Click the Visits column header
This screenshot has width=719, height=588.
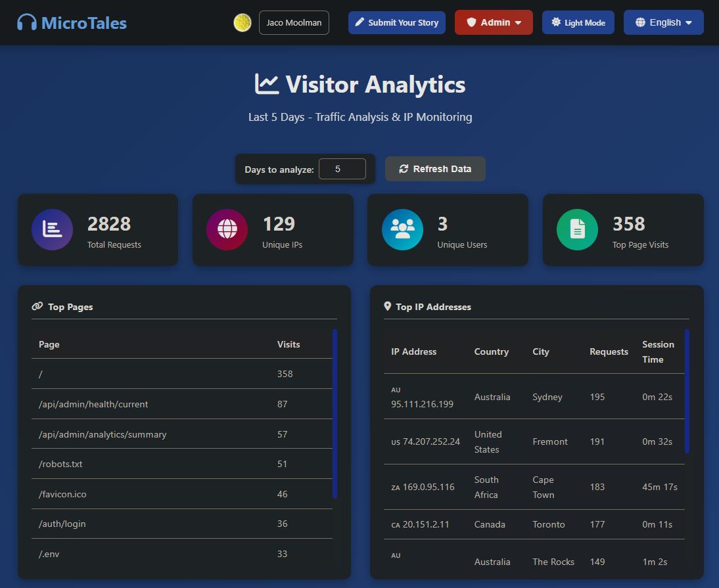[289, 344]
